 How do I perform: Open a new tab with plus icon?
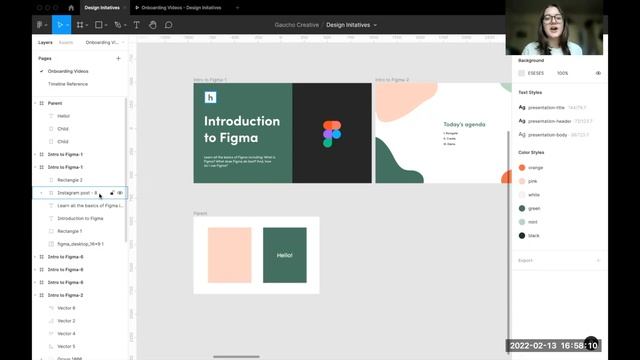click(237, 7)
